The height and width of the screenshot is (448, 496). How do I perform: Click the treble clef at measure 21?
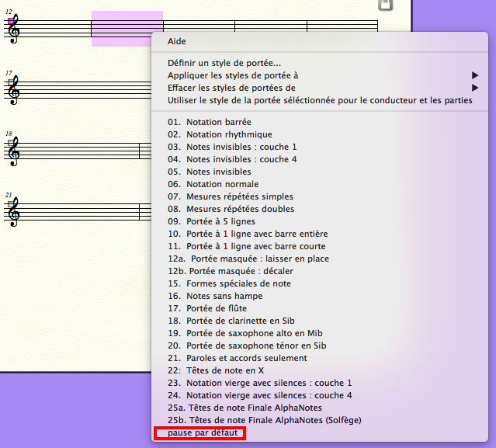point(13,211)
